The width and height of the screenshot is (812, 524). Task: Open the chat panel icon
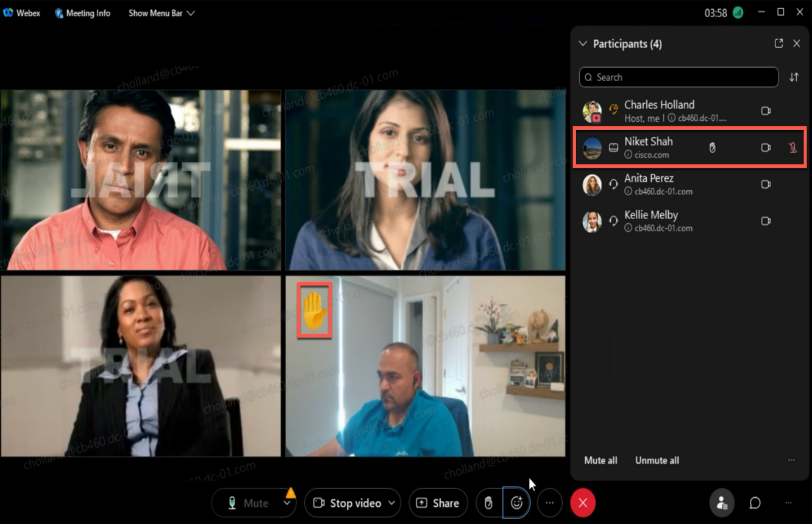pyautogui.click(x=755, y=503)
